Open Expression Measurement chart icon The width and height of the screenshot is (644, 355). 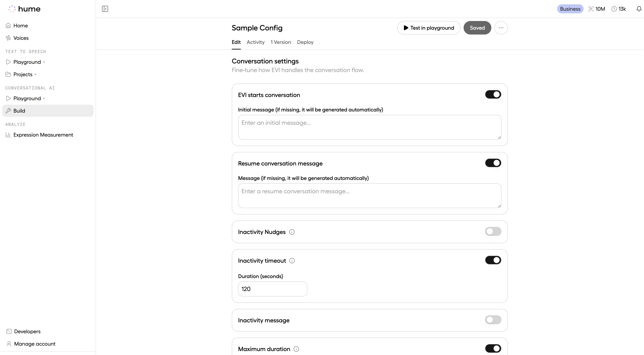pyautogui.click(x=8, y=135)
